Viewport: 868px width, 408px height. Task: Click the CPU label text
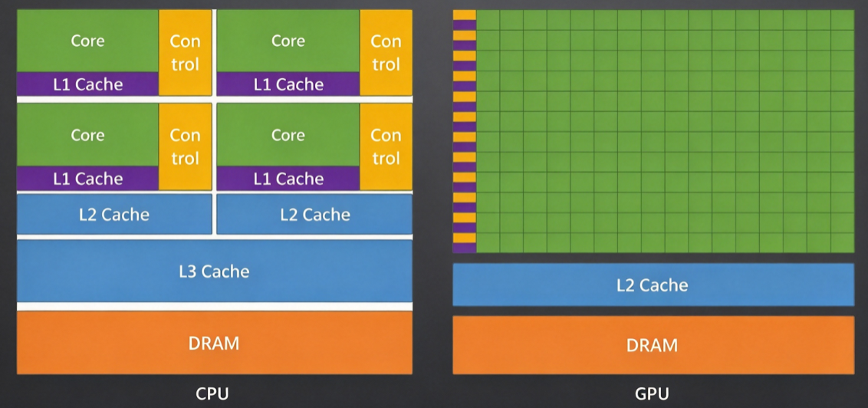click(x=212, y=394)
